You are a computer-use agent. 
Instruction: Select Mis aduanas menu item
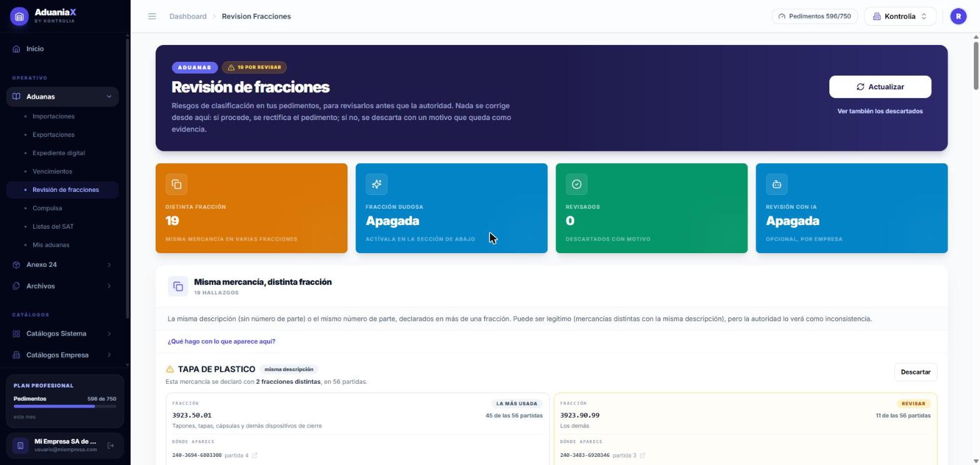(51, 245)
